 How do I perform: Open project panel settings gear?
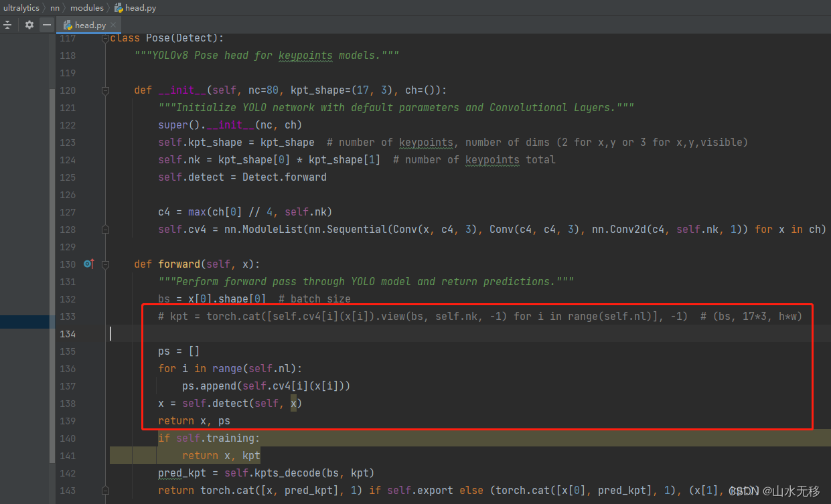coord(29,25)
